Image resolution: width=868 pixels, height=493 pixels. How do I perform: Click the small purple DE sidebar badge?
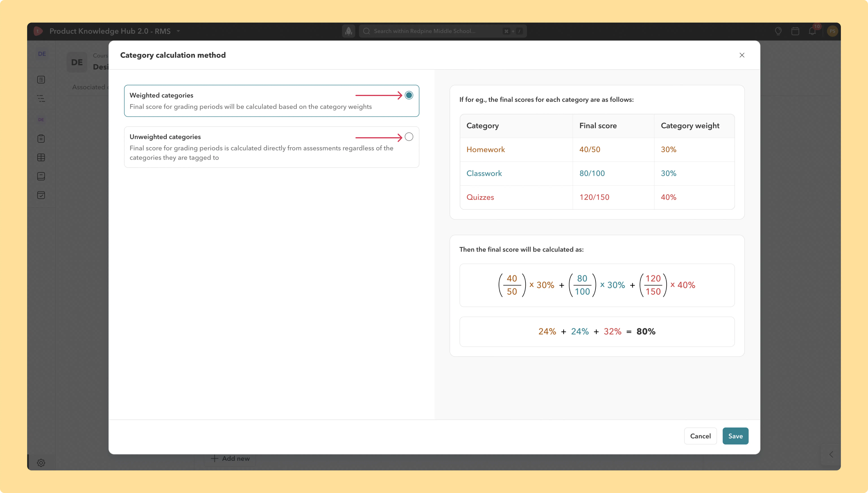(41, 120)
